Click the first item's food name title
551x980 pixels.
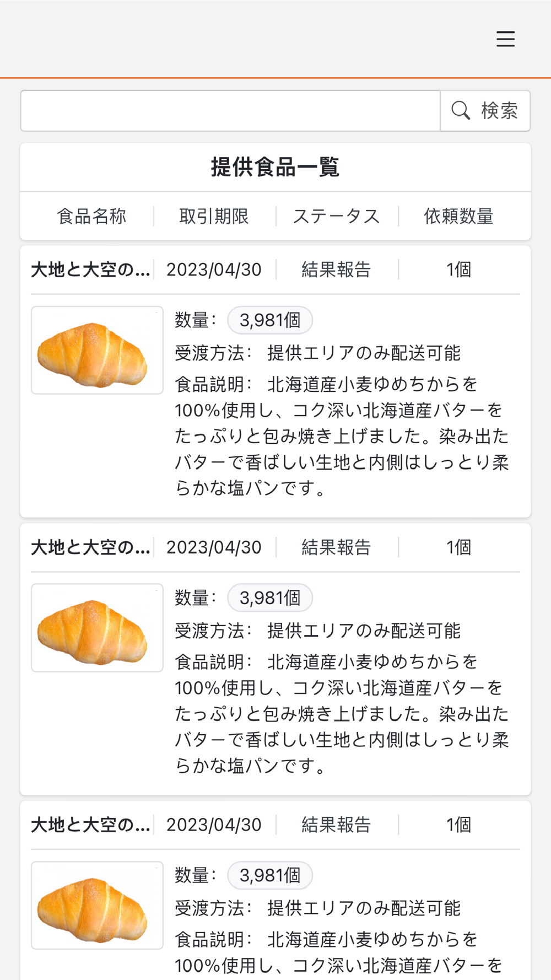click(91, 270)
